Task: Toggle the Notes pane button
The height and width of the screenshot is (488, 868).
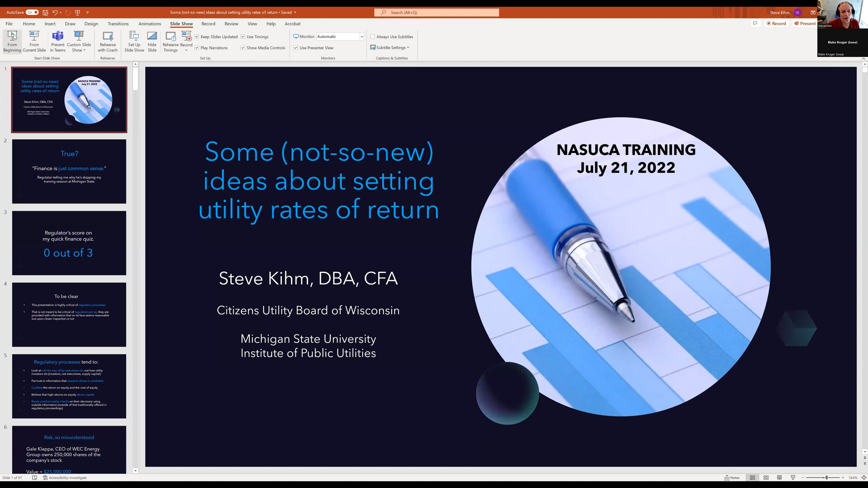Action: [x=732, y=478]
